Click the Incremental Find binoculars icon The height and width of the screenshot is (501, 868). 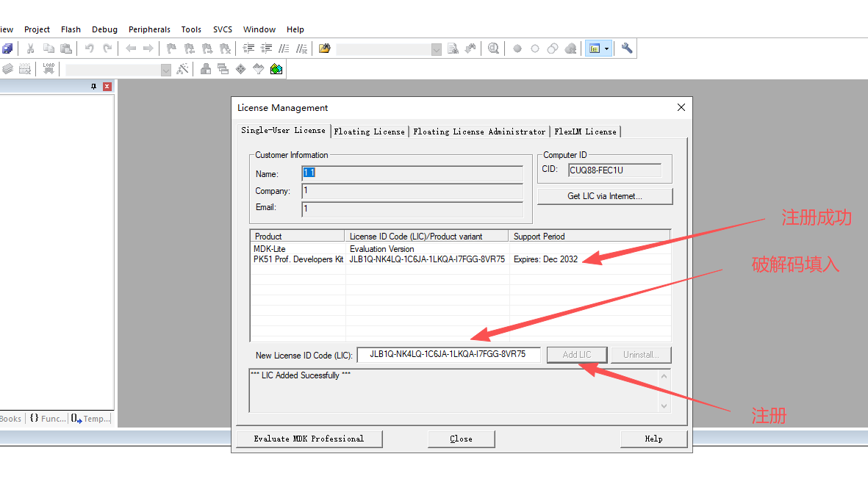[x=470, y=48]
